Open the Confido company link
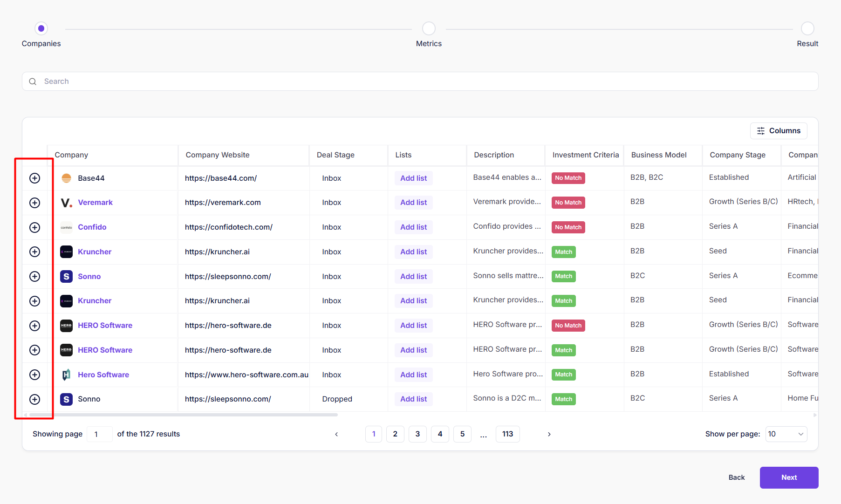The width and height of the screenshot is (841, 504). coord(92,227)
